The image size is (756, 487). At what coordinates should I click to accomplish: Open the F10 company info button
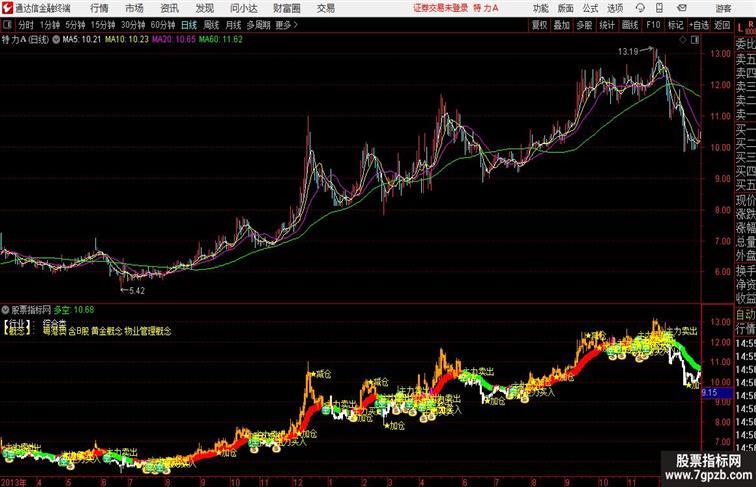point(653,25)
